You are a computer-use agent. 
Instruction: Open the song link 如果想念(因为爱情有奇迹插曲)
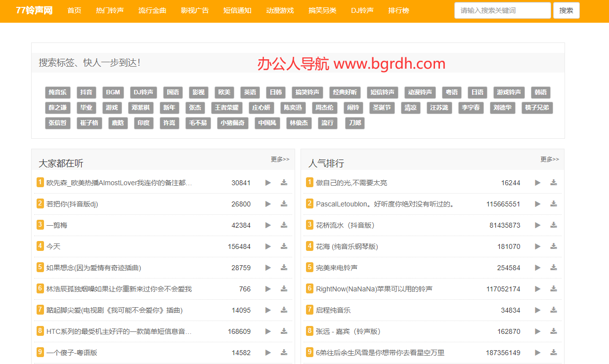tap(94, 268)
